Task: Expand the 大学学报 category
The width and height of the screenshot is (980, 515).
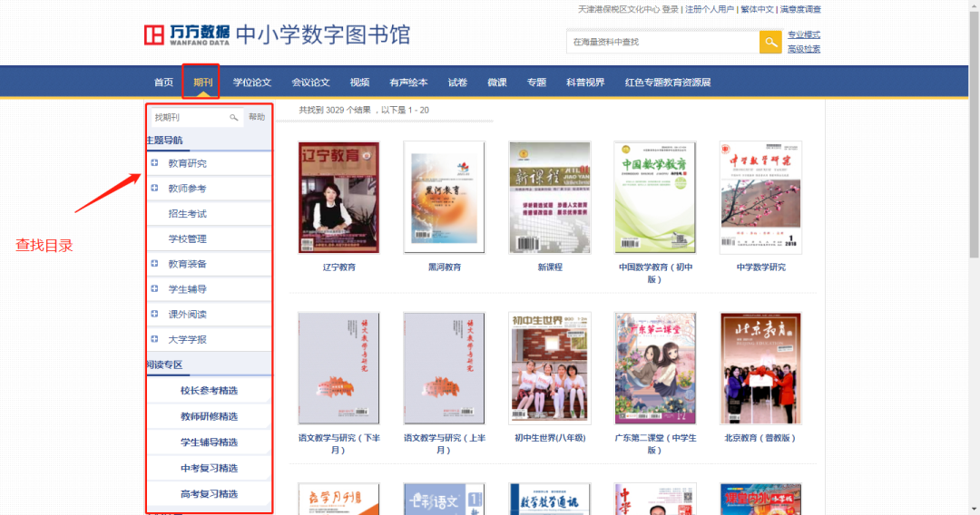Action: pos(154,339)
